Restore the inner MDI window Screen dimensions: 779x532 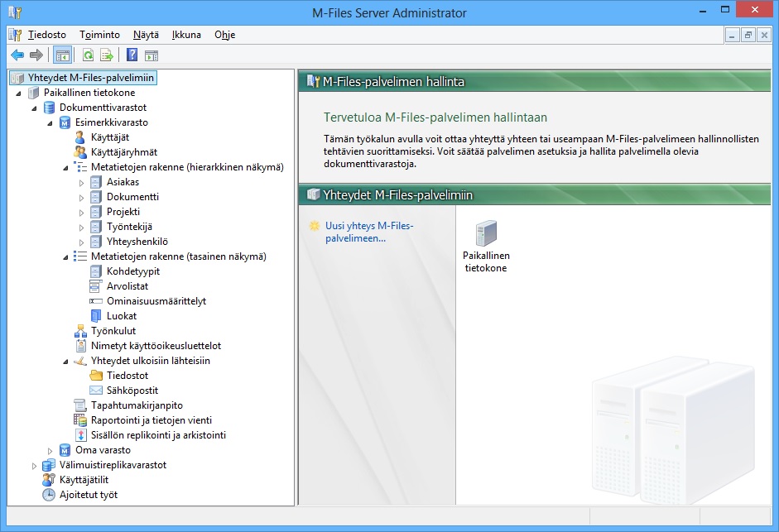point(748,35)
